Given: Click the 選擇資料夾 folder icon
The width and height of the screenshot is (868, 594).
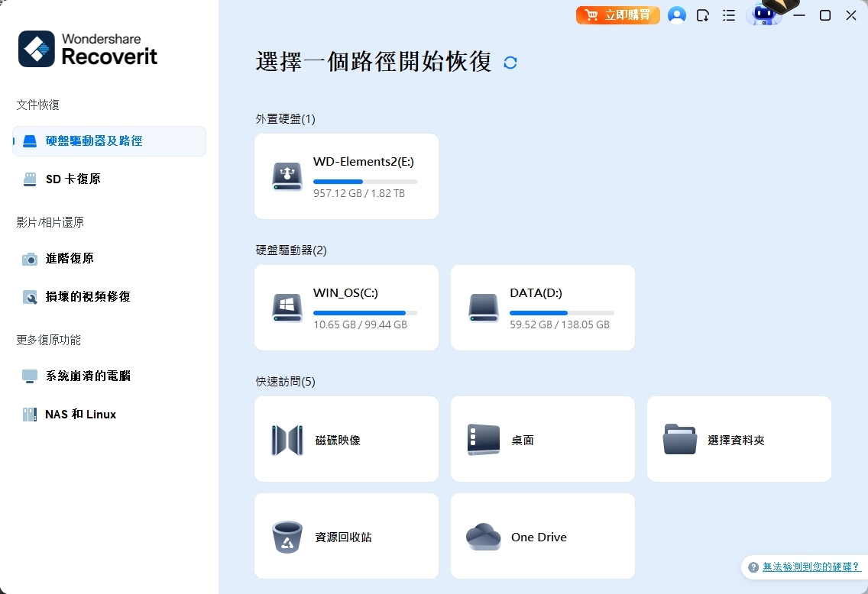Looking at the screenshot, I should (x=680, y=440).
